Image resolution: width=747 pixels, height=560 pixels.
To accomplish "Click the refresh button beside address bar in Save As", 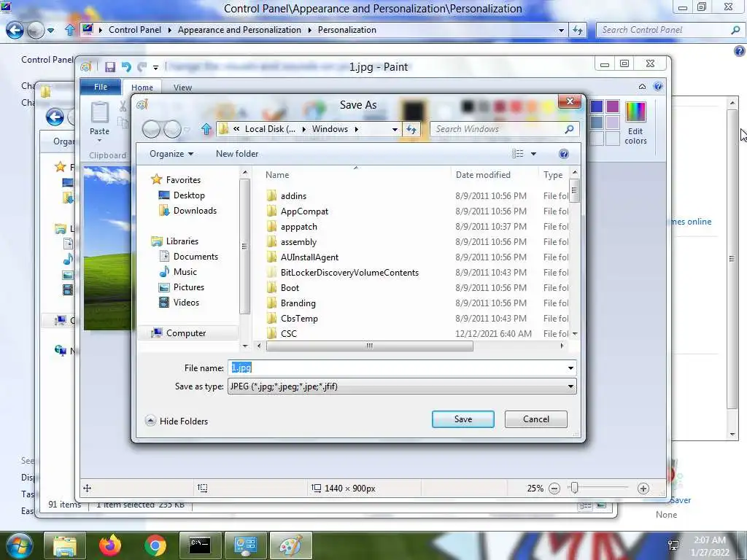I will point(411,129).
